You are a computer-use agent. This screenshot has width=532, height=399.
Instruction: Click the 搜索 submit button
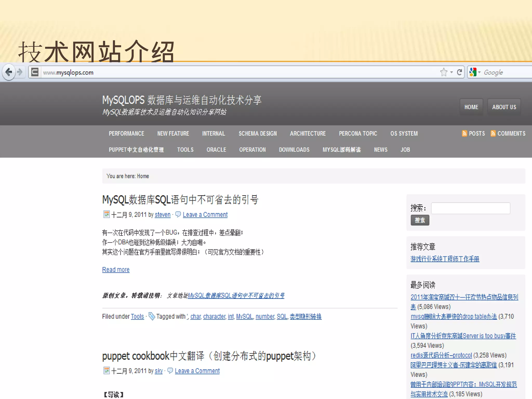(420, 220)
